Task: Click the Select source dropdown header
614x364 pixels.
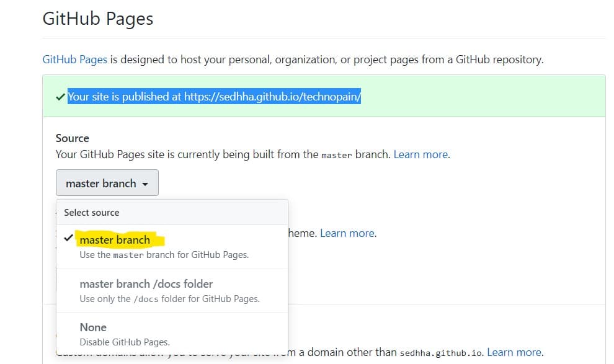Action: pos(92,212)
